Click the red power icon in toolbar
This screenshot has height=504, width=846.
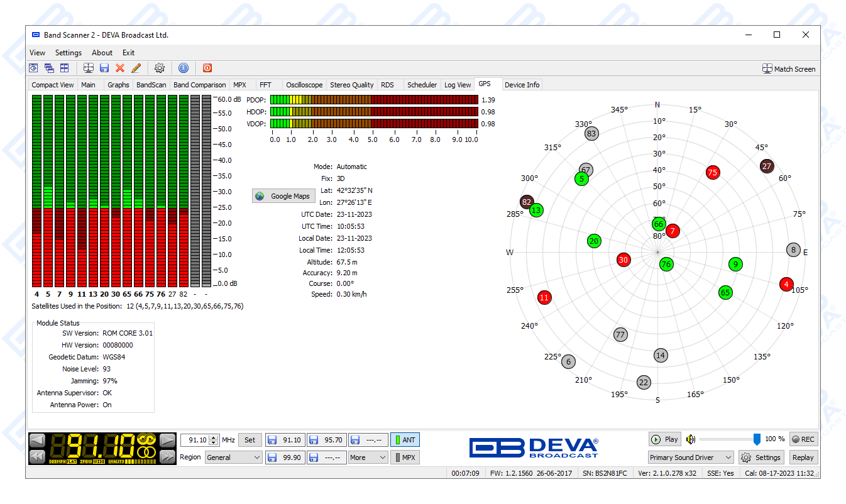[x=207, y=68]
